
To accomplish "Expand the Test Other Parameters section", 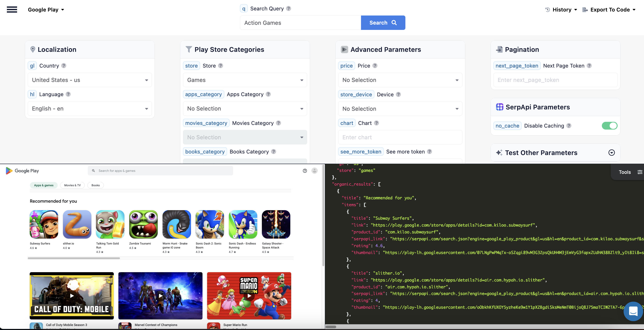I will (611, 153).
